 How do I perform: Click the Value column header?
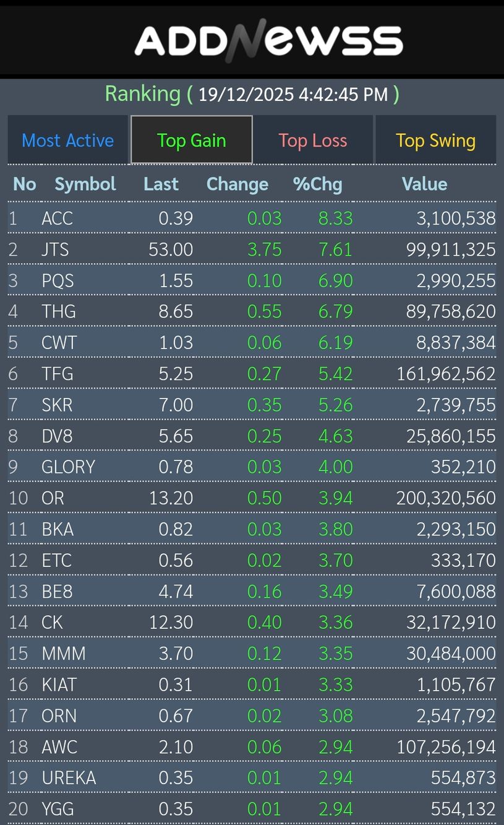click(x=424, y=184)
